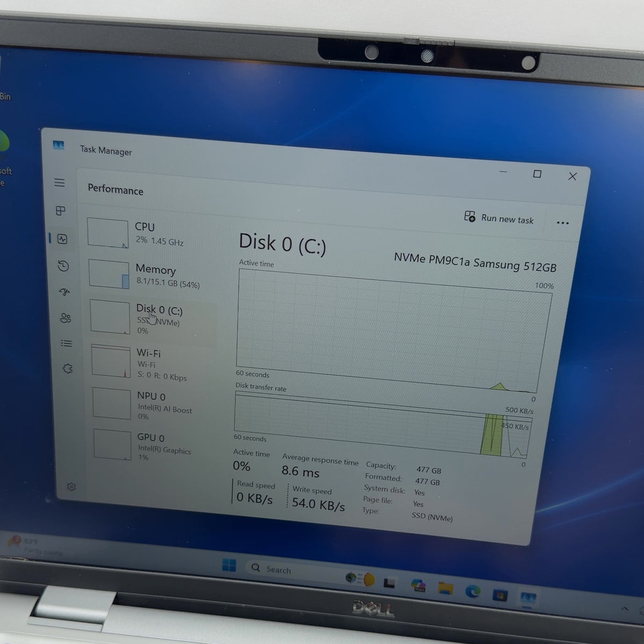The height and width of the screenshot is (644, 644).
Task: Click the Task Manager title bar icon
Action: 58,145
